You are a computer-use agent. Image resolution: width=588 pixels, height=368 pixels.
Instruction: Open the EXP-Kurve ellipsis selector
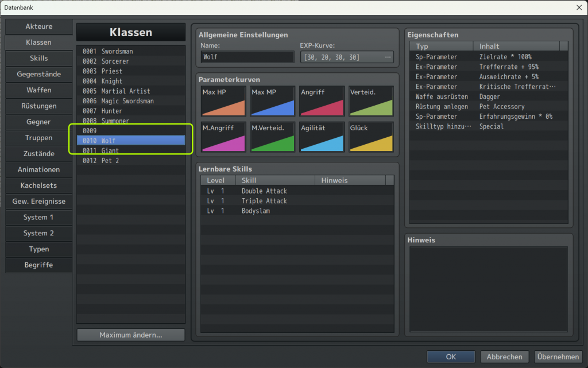388,57
